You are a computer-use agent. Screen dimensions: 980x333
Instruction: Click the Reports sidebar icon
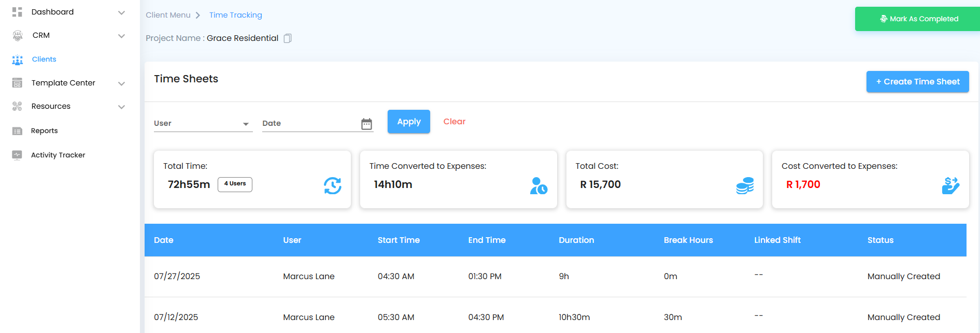(x=17, y=131)
